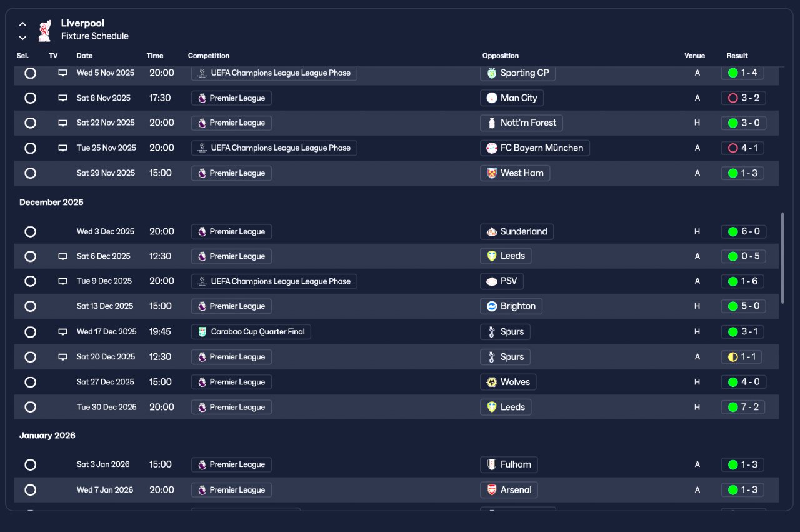Click the TV icon for Man City fixture
Screen dimensions: 800x532
[x=62, y=98]
